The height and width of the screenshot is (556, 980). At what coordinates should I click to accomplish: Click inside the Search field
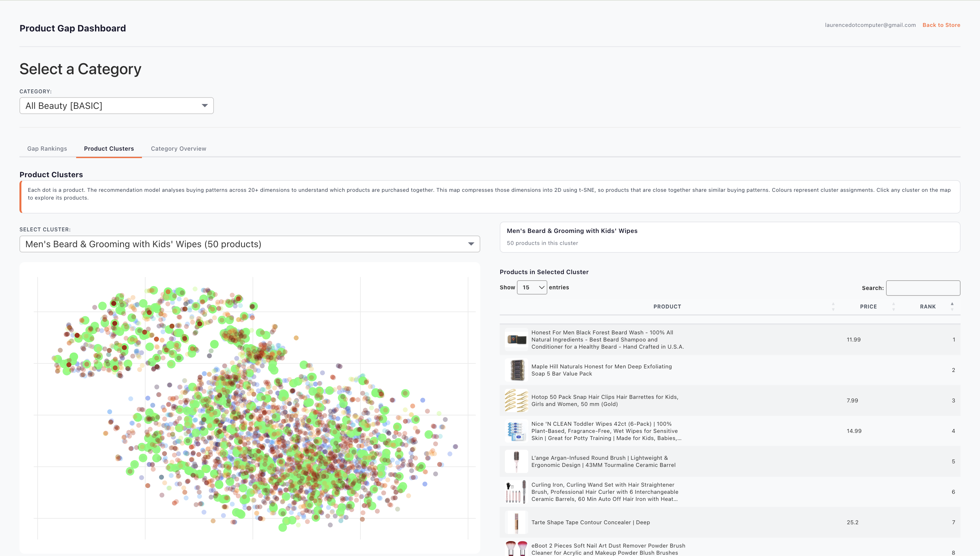[923, 287]
